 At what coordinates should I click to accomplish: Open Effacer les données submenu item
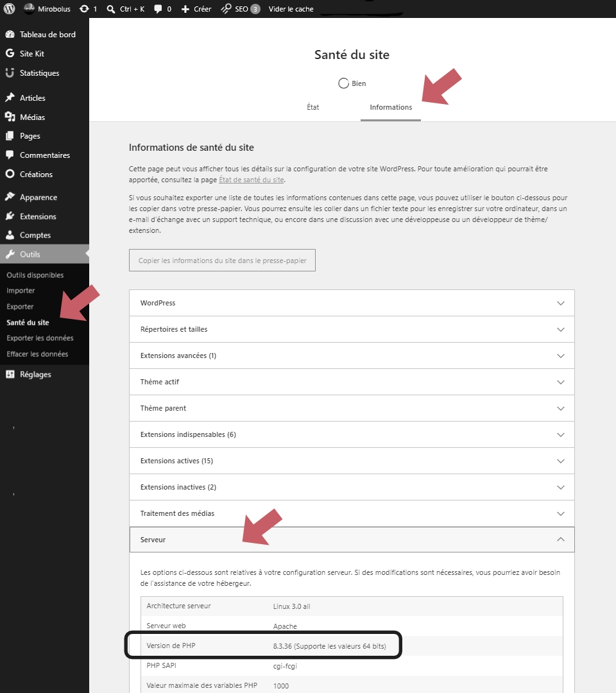pyautogui.click(x=38, y=354)
